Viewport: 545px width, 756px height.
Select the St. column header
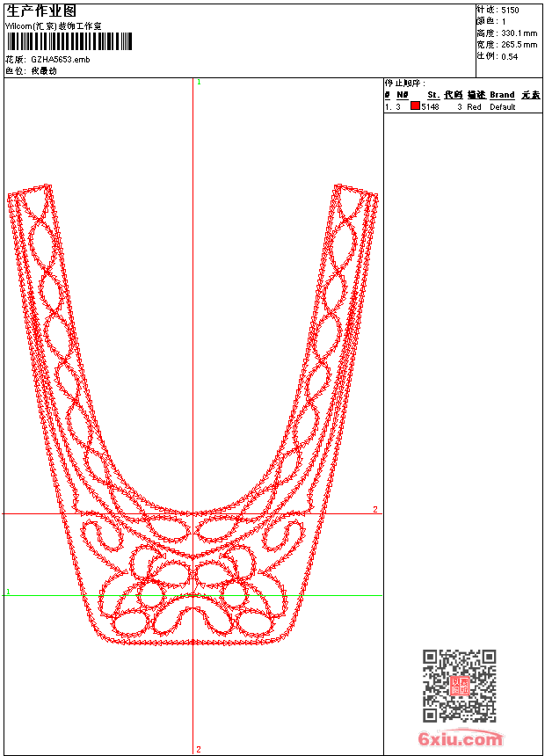(433, 95)
